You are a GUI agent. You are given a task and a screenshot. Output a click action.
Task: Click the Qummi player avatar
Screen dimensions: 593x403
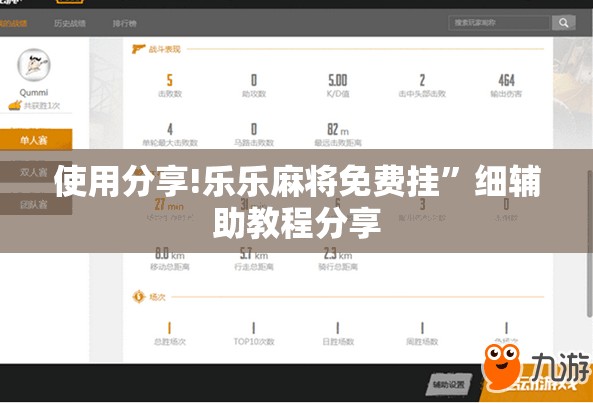34,65
